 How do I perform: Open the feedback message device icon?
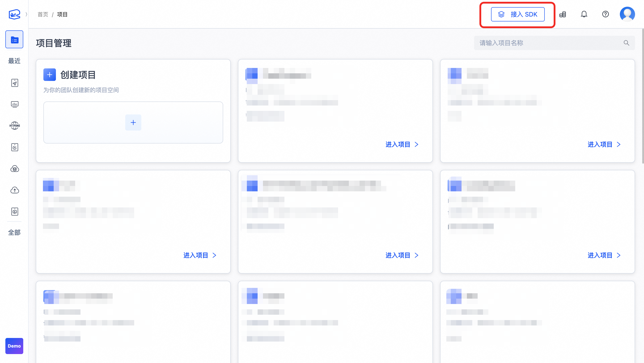15,212
